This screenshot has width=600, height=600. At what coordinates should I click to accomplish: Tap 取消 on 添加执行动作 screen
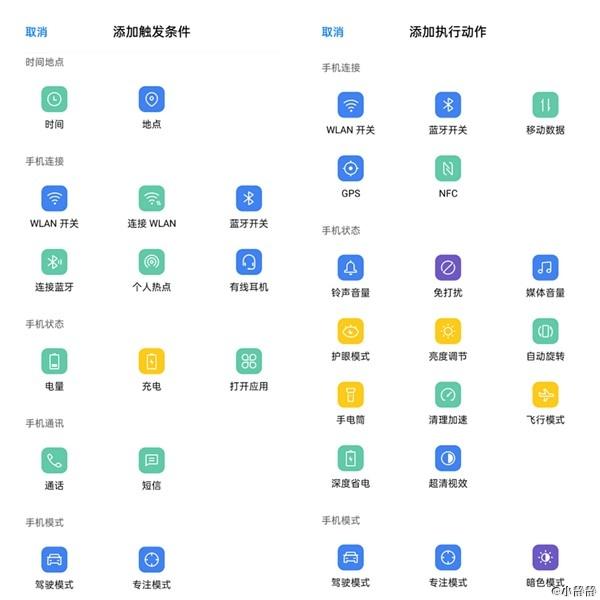tap(333, 32)
